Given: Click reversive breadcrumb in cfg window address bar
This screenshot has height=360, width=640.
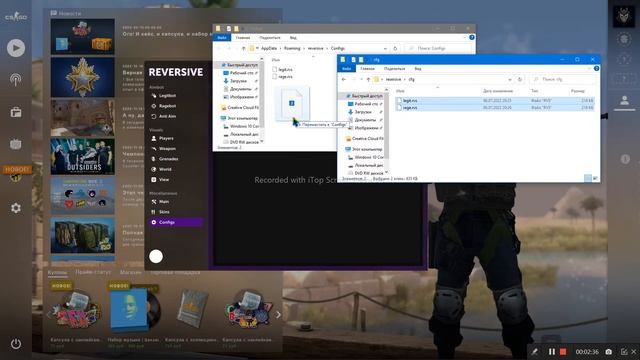Looking at the screenshot, I should click(393, 79).
